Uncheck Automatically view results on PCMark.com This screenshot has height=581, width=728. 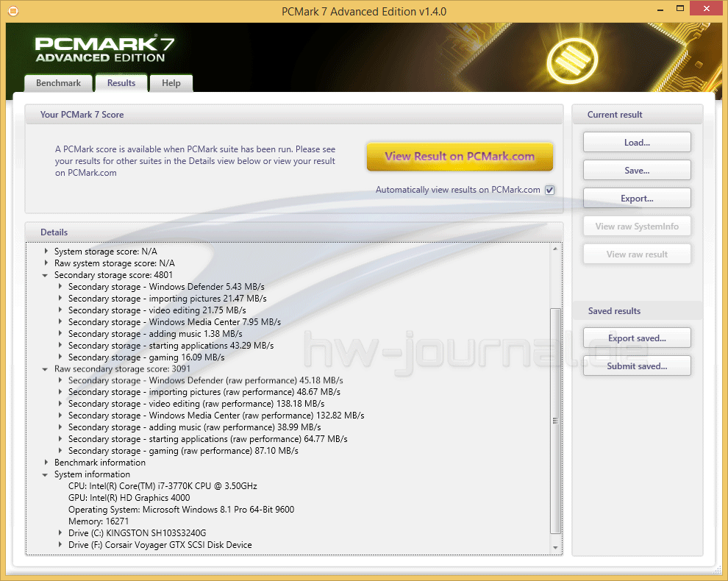coord(550,190)
